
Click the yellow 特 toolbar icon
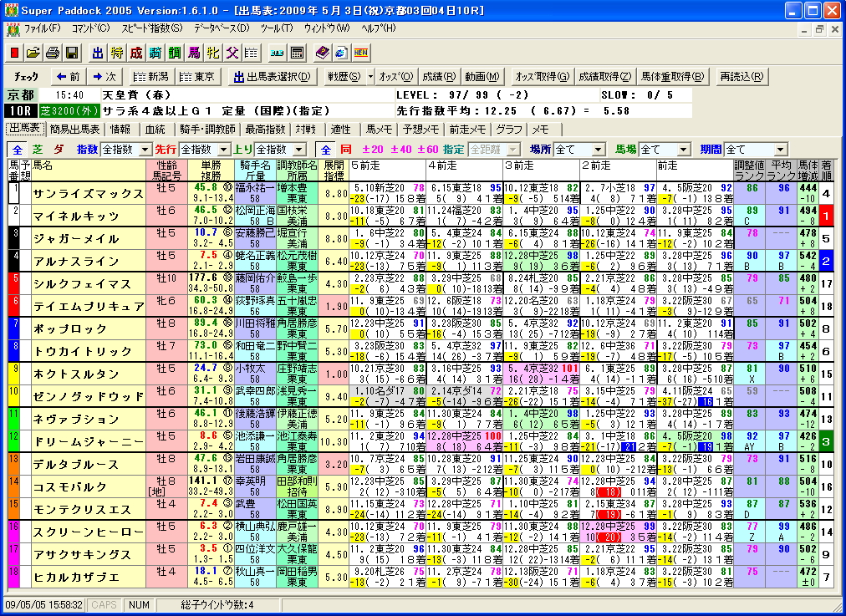117,53
